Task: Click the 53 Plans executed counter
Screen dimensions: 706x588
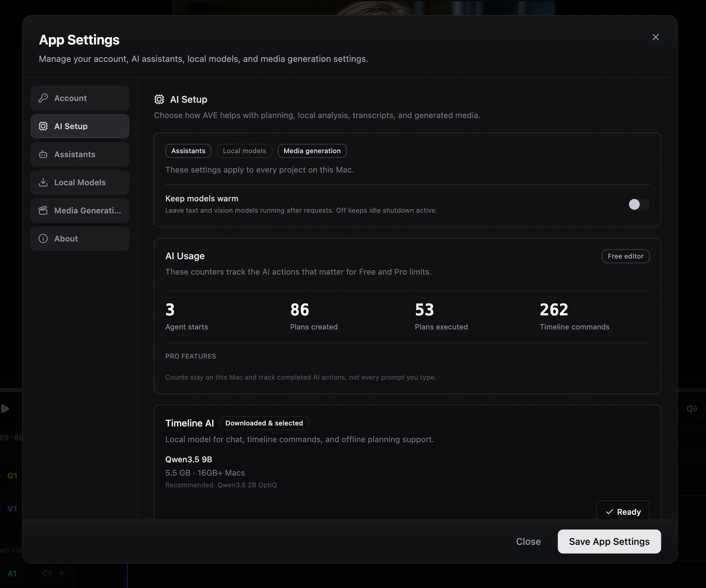Action: (441, 316)
